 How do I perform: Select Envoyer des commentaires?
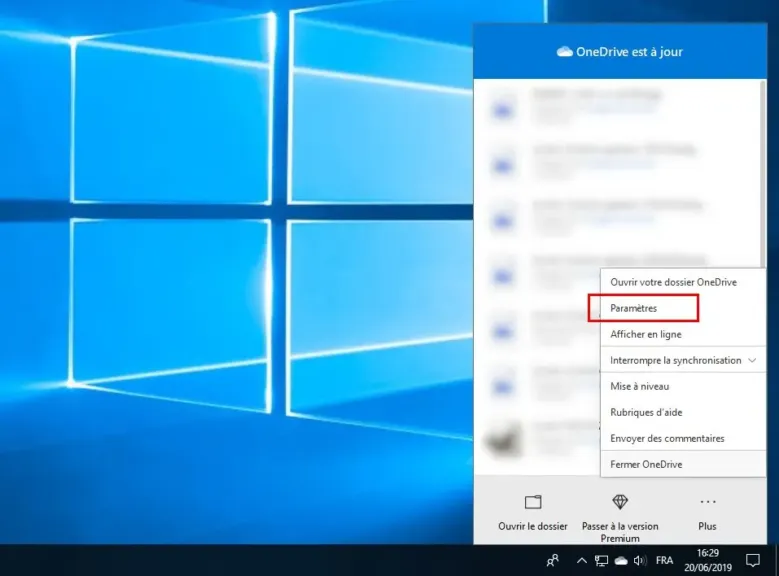pyautogui.click(x=683, y=438)
